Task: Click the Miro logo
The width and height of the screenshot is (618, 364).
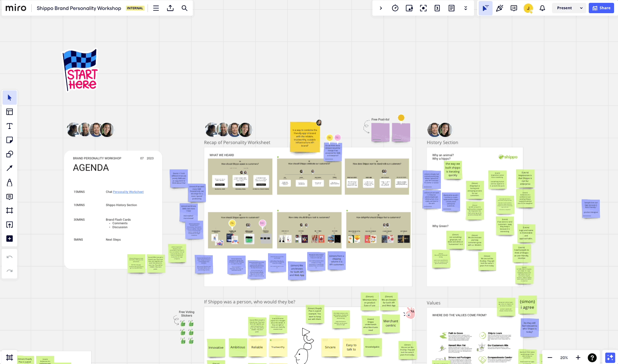Action: coord(16,8)
